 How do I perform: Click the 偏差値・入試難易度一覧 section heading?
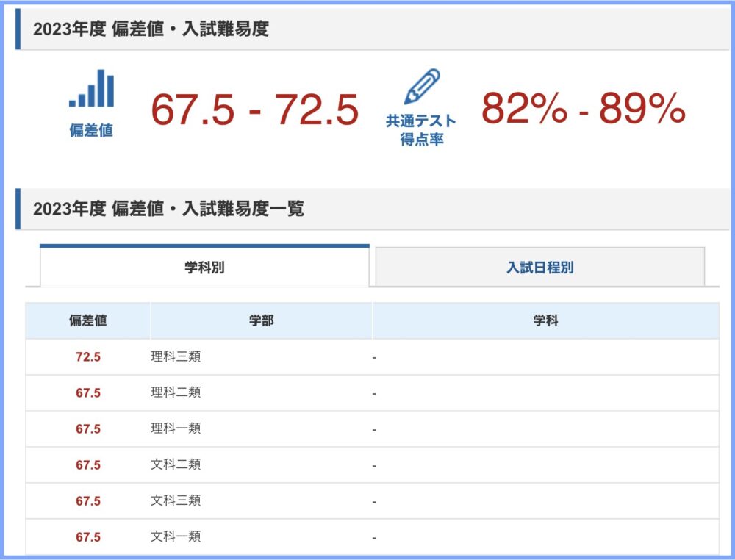pyautogui.click(x=168, y=209)
